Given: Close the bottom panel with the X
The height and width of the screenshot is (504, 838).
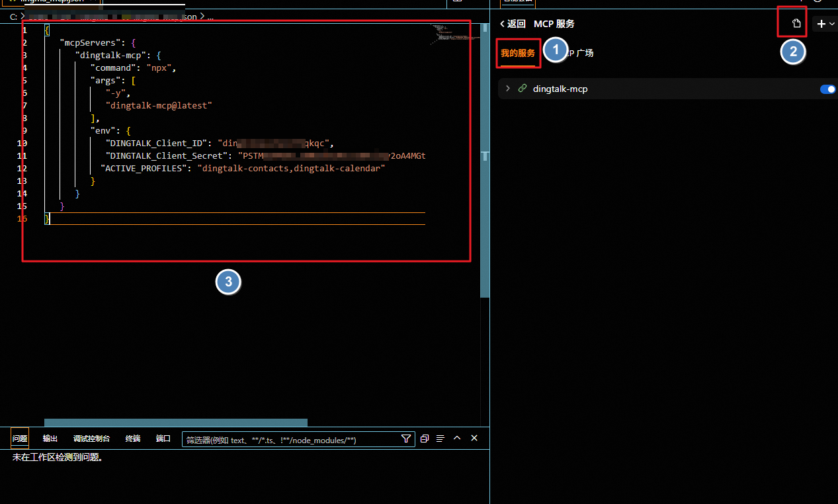Looking at the screenshot, I should coord(474,438).
